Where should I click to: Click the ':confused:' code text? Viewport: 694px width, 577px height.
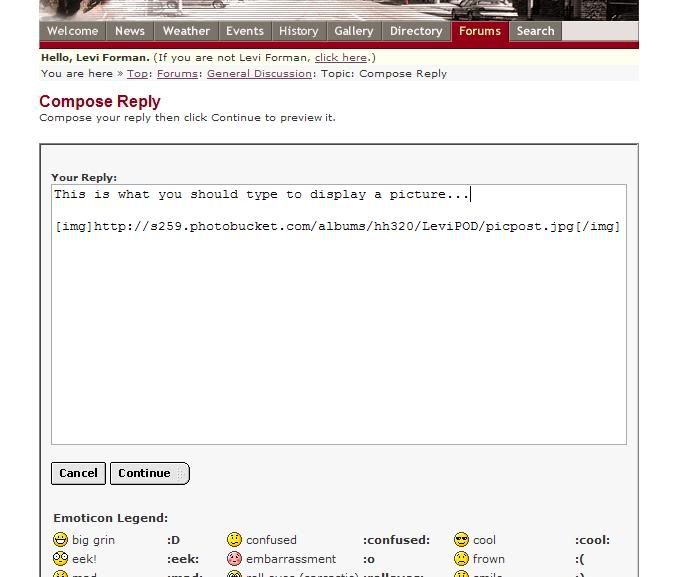(x=396, y=540)
